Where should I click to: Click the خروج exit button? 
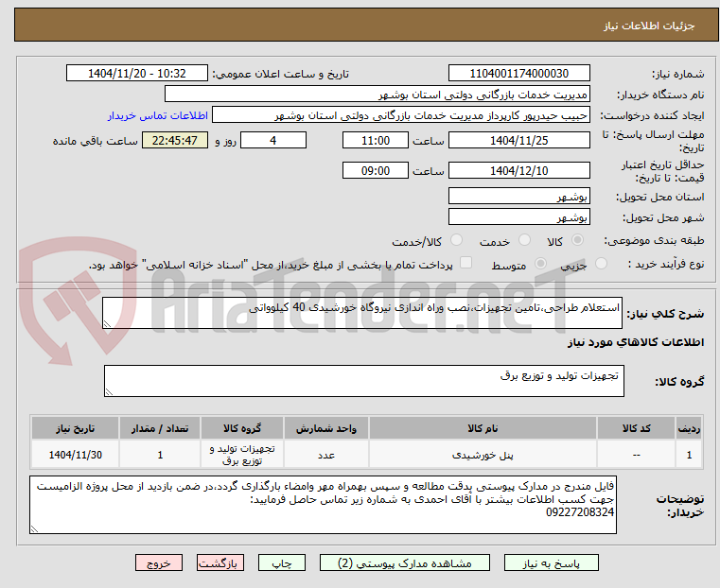[159, 562]
